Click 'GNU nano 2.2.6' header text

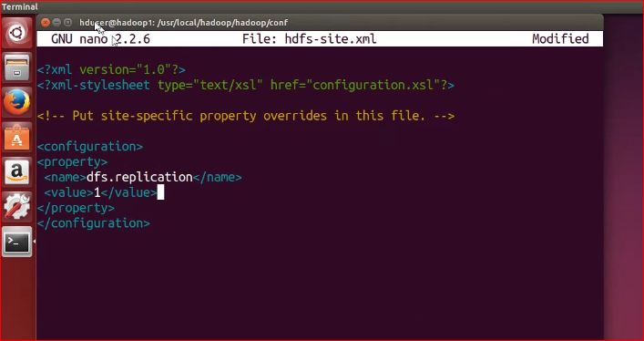coord(100,39)
